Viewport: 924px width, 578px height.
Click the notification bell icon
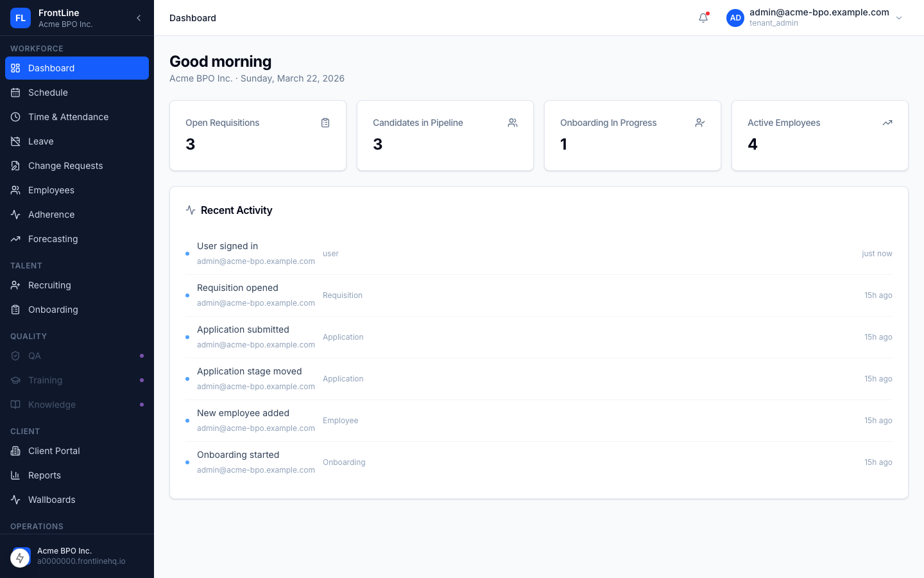(x=703, y=18)
